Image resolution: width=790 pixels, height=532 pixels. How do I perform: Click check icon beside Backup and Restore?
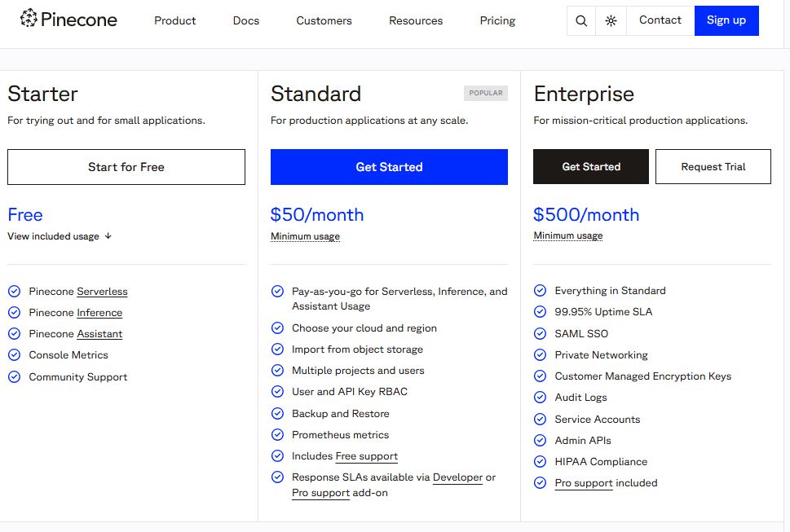click(x=277, y=413)
